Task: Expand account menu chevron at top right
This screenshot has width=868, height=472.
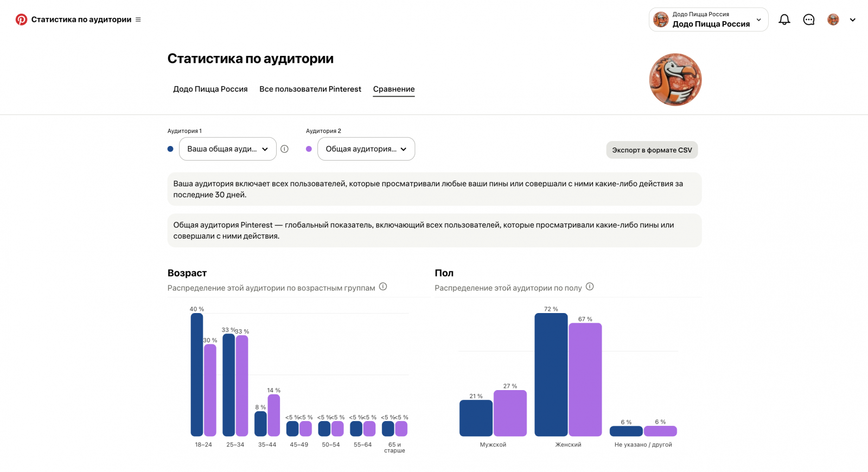Action: click(x=853, y=20)
